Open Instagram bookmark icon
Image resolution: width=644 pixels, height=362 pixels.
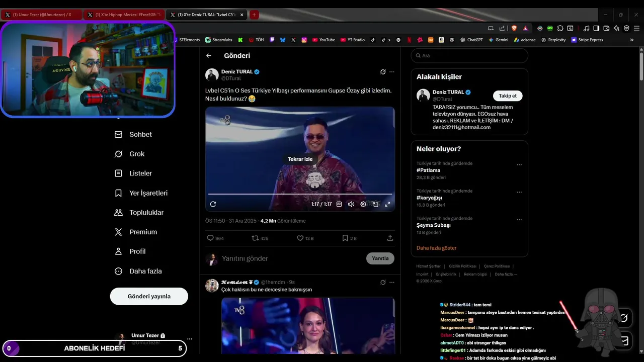(x=304, y=40)
